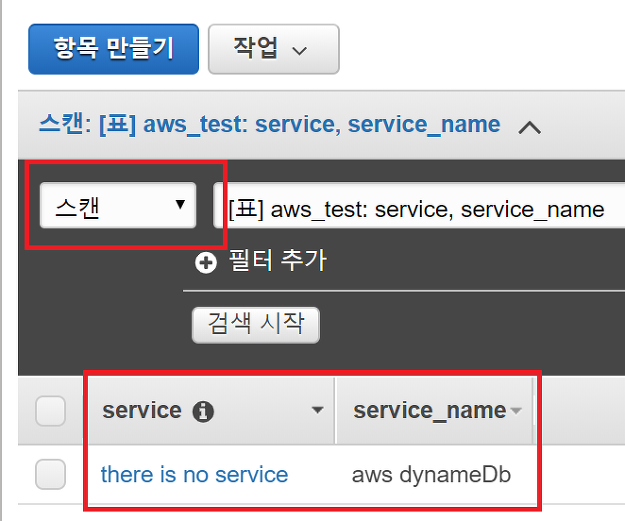625x521 pixels.
Task: Click the 스캔 aws_test header link
Action: click(269, 124)
